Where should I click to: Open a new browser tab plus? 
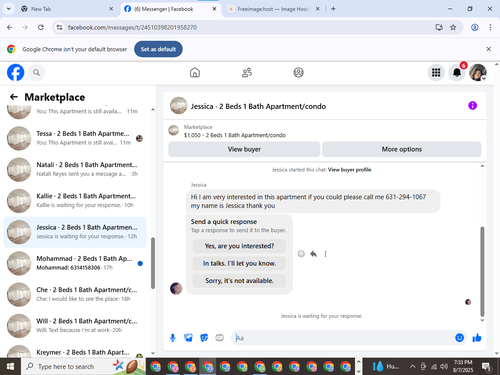(x=333, y=9)
